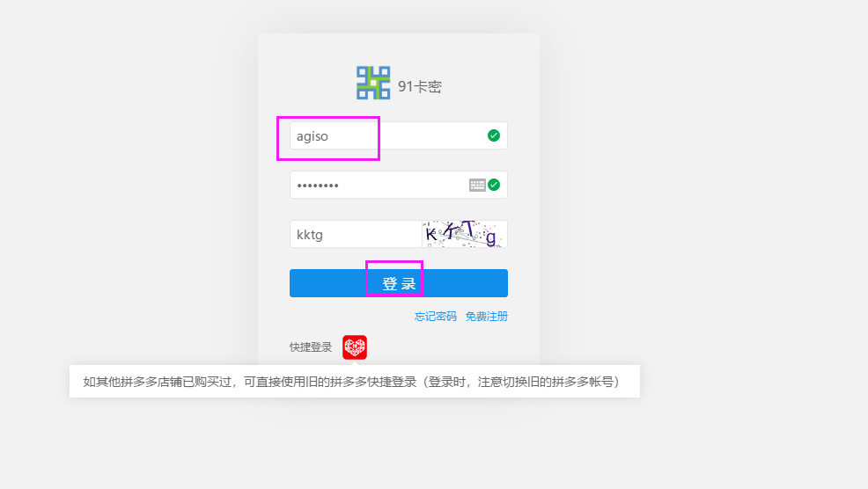This screenshot has height=489, width=868.
Task: Click the red Pinduoduo quick login icon
Action: point(355,347)
